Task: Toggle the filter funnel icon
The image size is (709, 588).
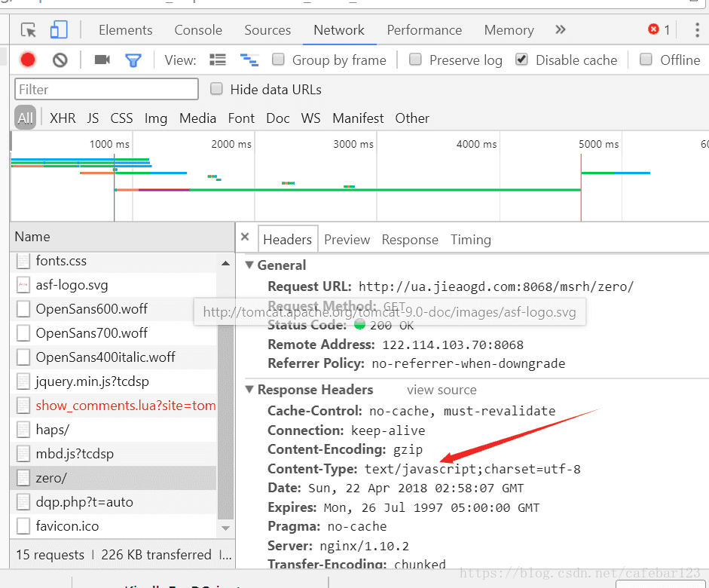Action: click(x=133, y=60)
